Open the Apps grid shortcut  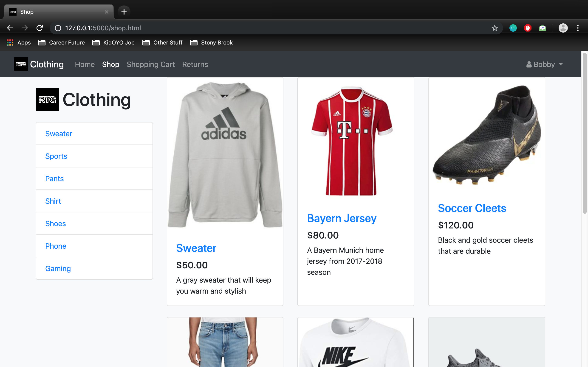[19, 43]
